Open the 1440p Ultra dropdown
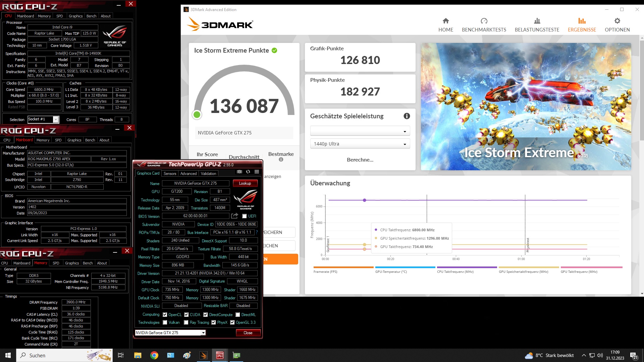644x362 pixels. [360, 144]
